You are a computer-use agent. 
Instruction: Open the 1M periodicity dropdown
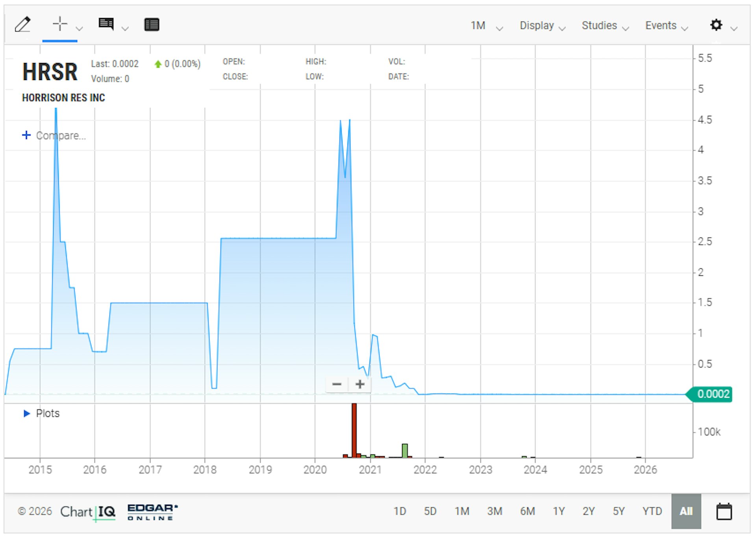pyautogui.click(x=487, y=26)
